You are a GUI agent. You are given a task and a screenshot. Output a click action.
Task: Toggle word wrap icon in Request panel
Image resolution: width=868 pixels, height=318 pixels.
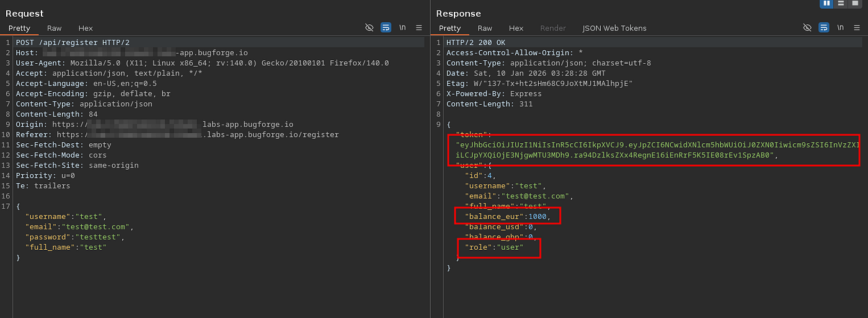click(x=386, y=28)
